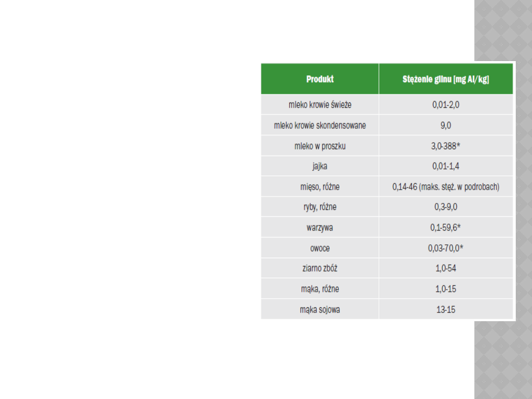The height and width of the screenshot is (399, 532).
Task: Click the 'Produkt' column header
Action: [320, 79]
